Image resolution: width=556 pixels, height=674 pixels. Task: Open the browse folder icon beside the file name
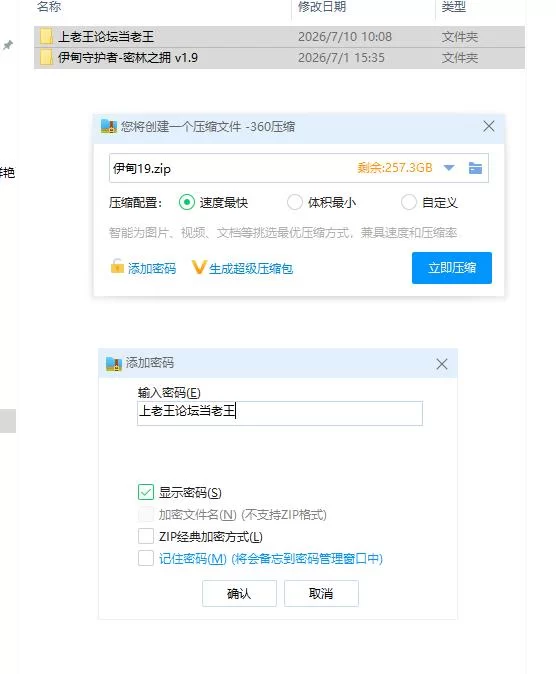pos(475,168)
